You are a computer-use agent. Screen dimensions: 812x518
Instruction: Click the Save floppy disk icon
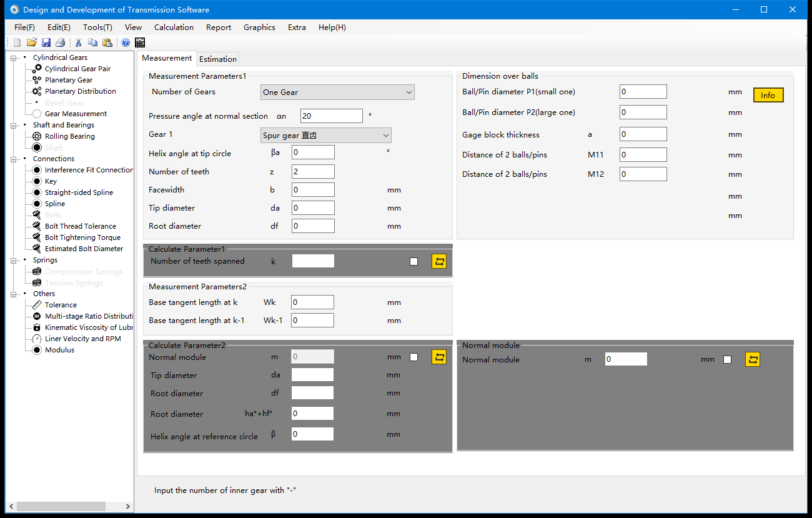click(x=46, y=42)
